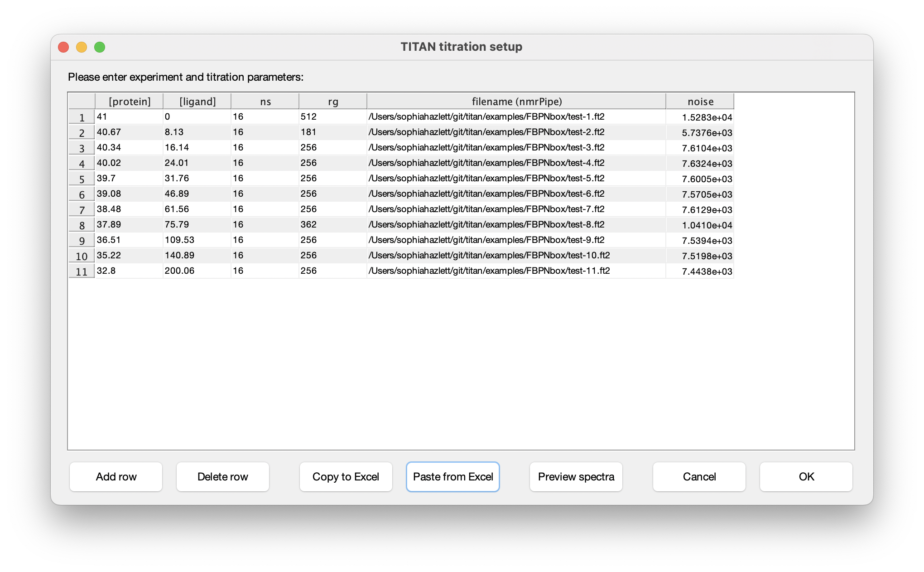Screen dimensions: 924x572
Task: Click the Add row button
Action: pos(116,476)
